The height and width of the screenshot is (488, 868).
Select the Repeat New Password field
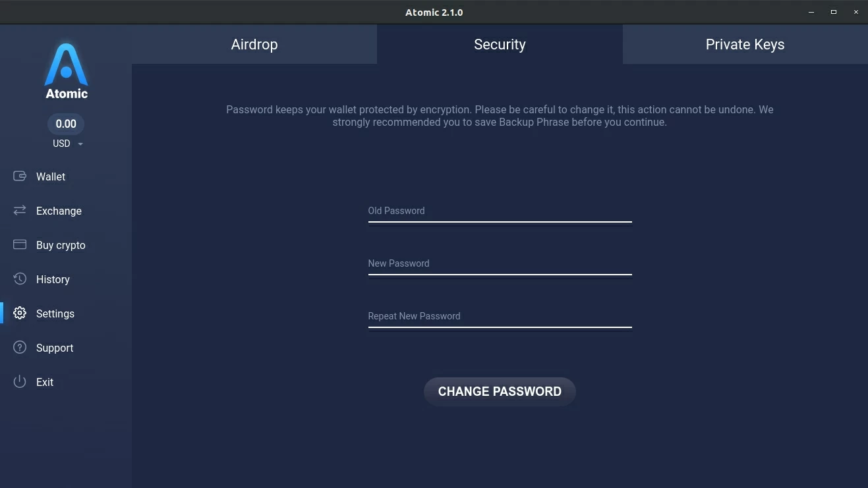click(x=500, y=317)
